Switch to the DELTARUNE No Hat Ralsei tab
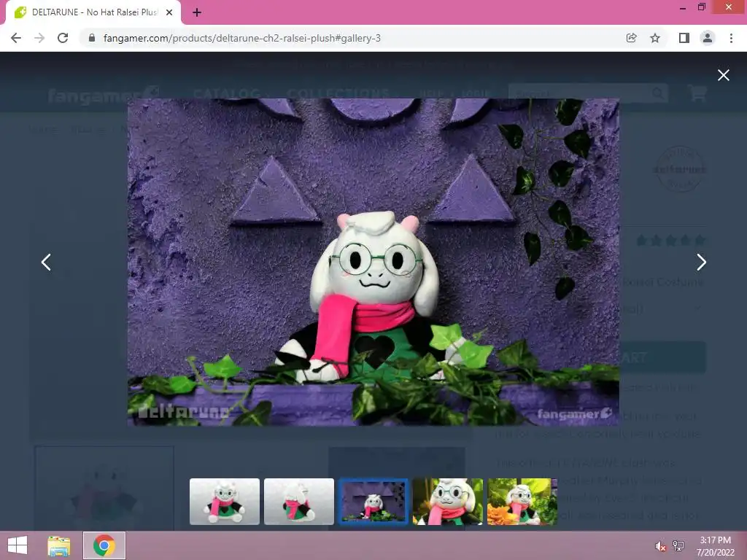747x560 pixels. coord(93,12)
